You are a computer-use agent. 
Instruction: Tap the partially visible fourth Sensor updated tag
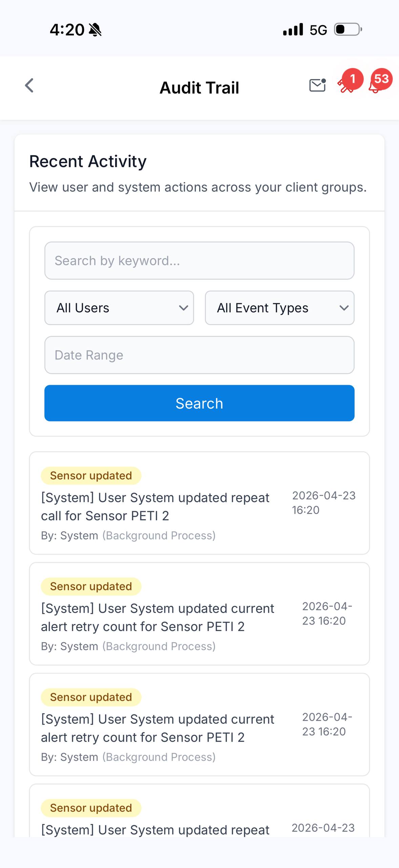point(91,808)
